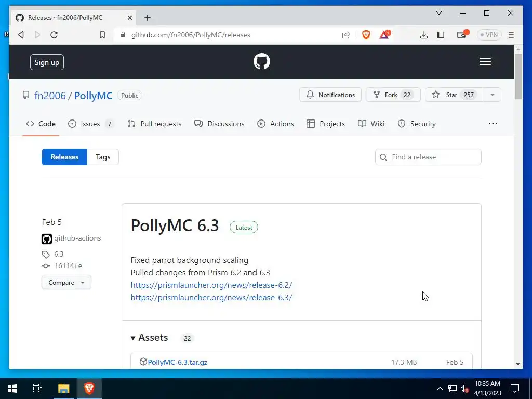The height and width of the screenshot is (399, 532).
Task: Open the Security tab
Action: (417, 124)
